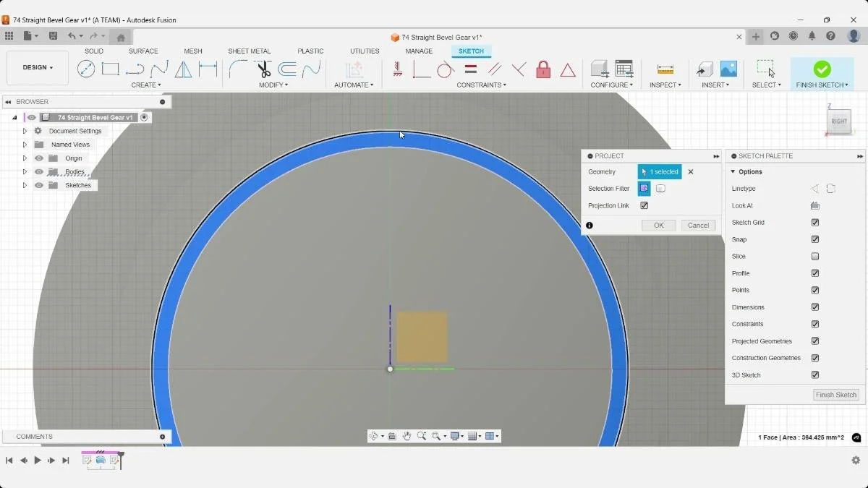Click the Insert Canvas image icon
This screenshot has height=488, width=868.
[728, 69]
